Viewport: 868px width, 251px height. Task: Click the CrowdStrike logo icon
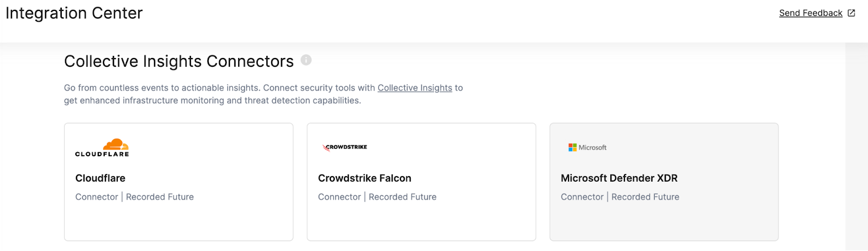pos(345,147)
